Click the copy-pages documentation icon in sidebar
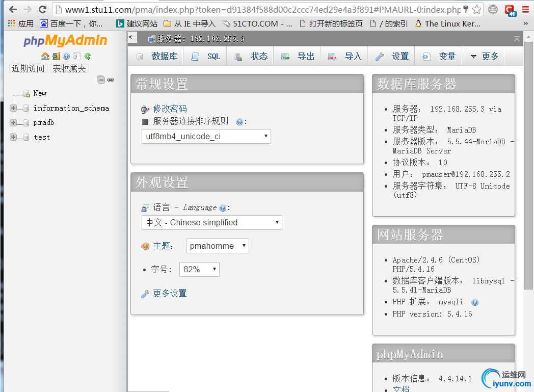The width and height of the screenshot is (534, 392). pyautogui.click(x=76, y=56)
